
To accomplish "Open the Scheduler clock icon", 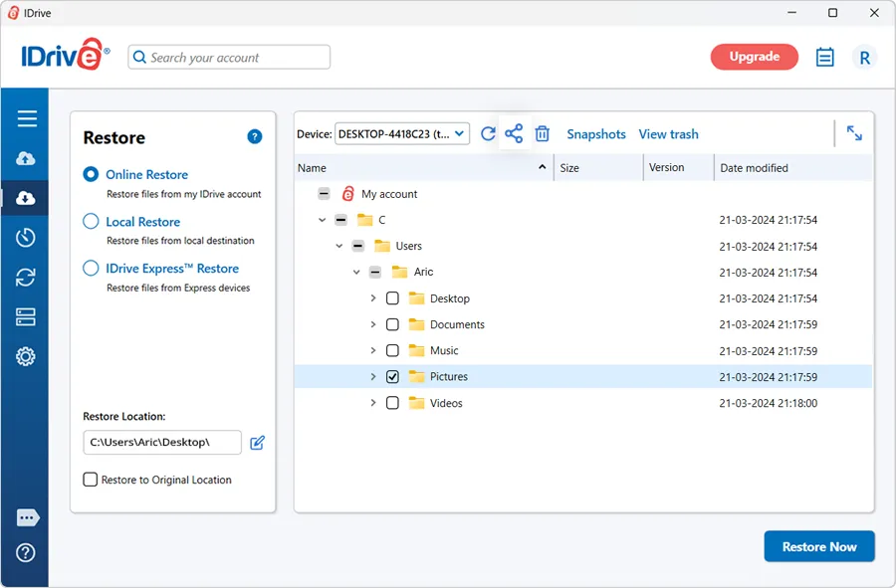I will (x=25, y=237).
